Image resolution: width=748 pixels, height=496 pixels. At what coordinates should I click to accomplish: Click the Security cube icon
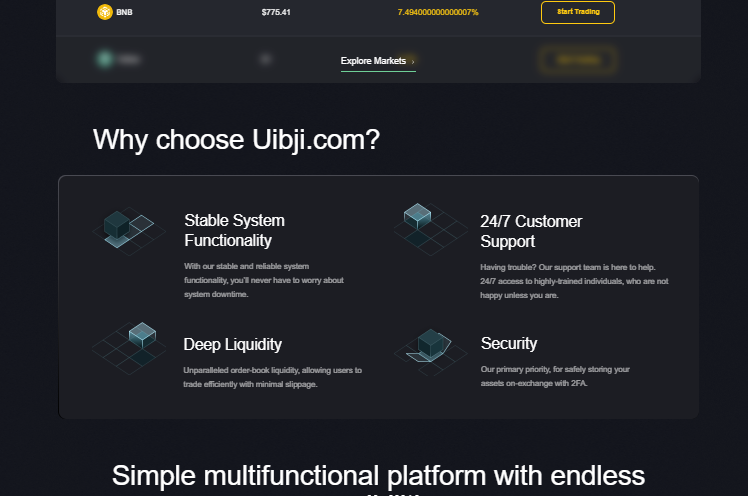(x=430, y=351)
